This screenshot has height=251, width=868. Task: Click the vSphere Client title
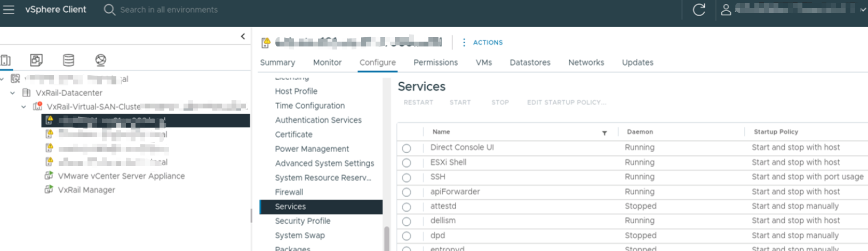(55, 10)
